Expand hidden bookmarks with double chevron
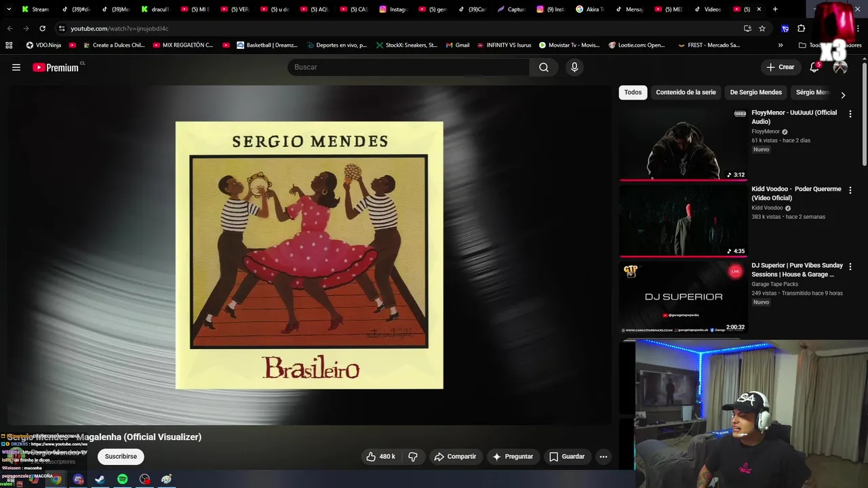The height and width of the screenshot is (488, 868). 781,45
